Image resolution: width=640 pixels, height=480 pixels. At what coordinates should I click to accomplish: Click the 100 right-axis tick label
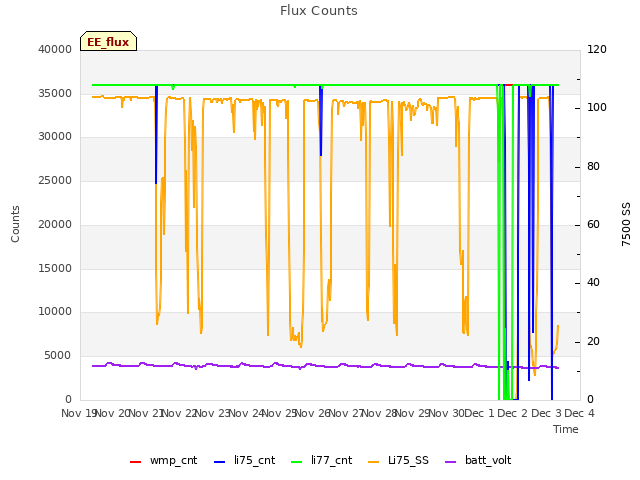(x=597, y=108)
